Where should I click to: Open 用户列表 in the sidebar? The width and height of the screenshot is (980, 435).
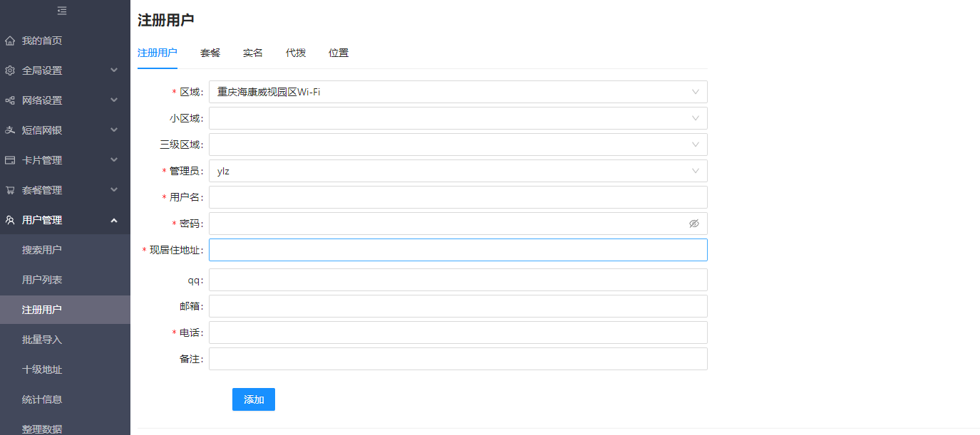click(42, 280)
